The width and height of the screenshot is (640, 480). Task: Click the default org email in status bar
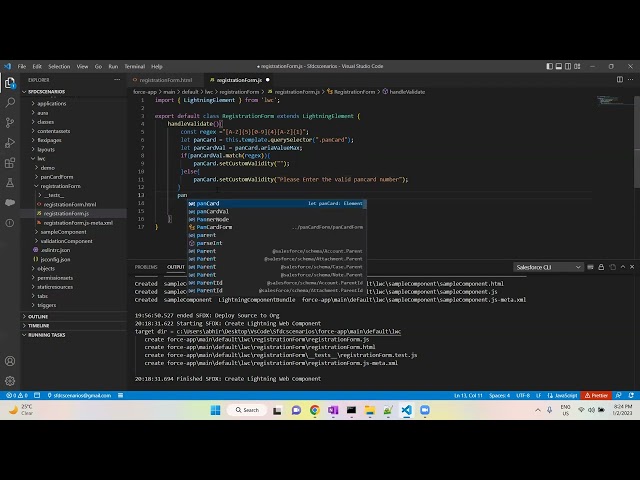pyautogui.click(x=79, y=396)
